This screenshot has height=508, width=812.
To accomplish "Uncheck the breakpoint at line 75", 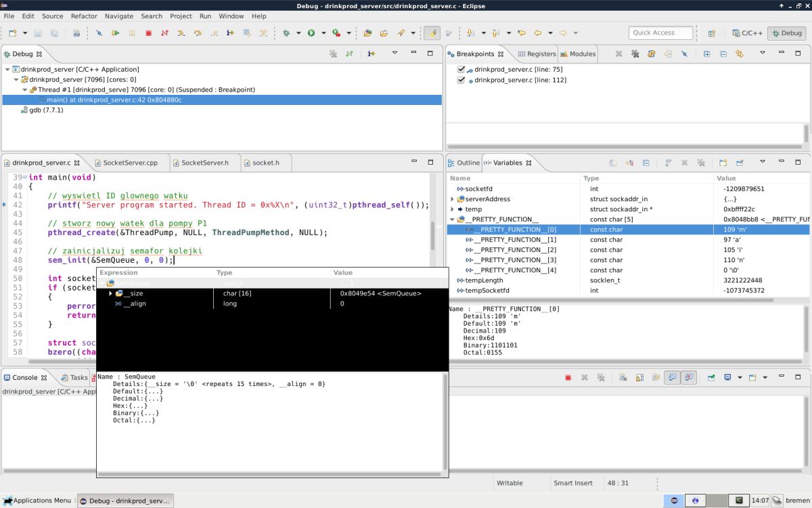I will click(x=461, y=69).
